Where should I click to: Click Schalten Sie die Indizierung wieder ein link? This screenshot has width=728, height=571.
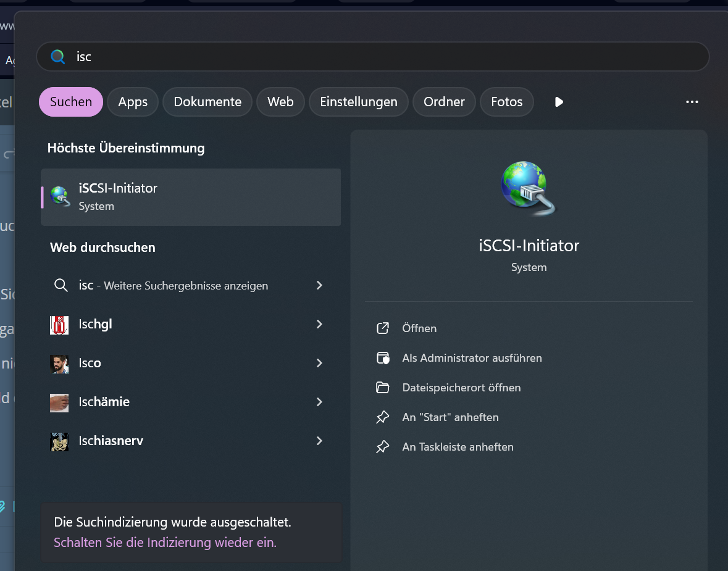165,542
